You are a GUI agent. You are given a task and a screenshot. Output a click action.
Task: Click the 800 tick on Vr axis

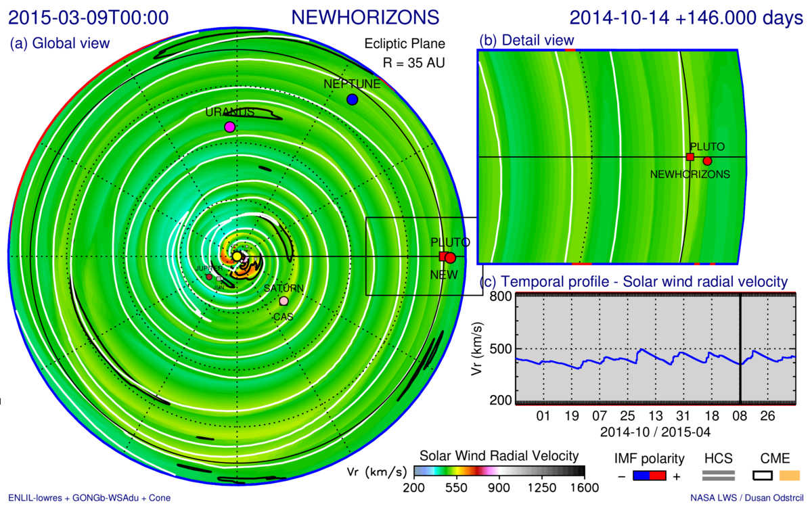(x=501, y=296)
